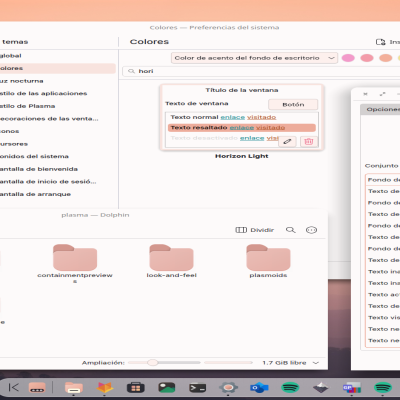Image resolution: width=400 pixels, height=400 pixels.
Task: Open the image viewer icon in the dock
Action: pyautogui.click(x=167, y=388)
